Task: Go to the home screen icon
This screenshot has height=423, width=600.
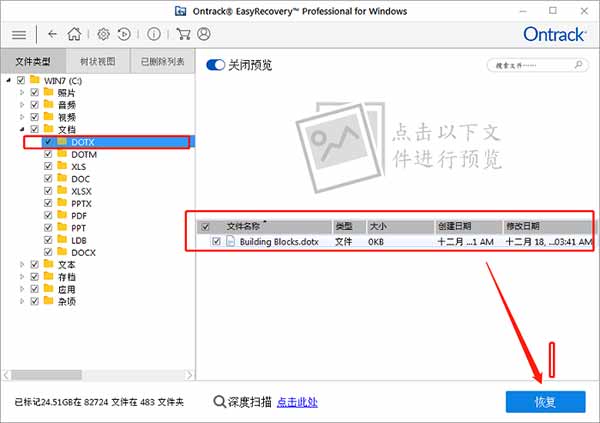Action: pos(73,34)
